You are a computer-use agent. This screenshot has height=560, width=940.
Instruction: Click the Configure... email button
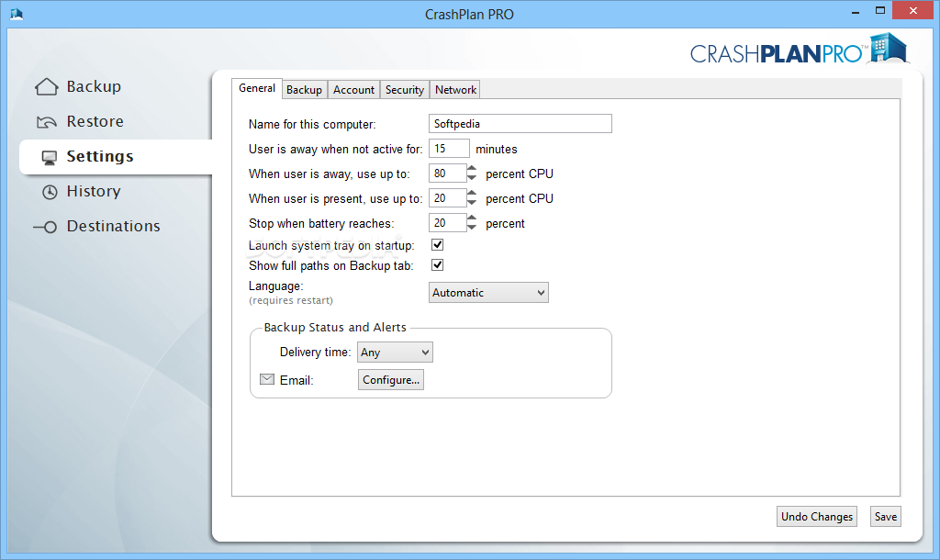tap(391, 379)
